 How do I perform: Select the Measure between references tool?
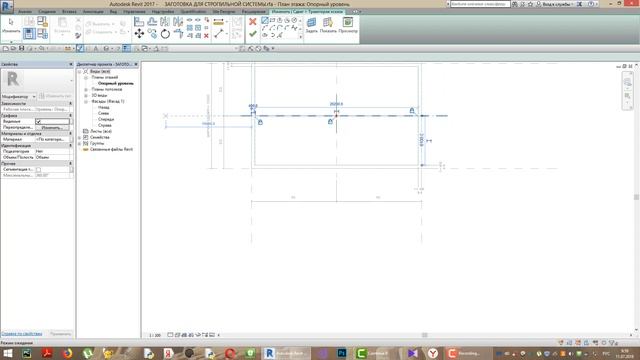pyautogui.click(x=218, y=22)
